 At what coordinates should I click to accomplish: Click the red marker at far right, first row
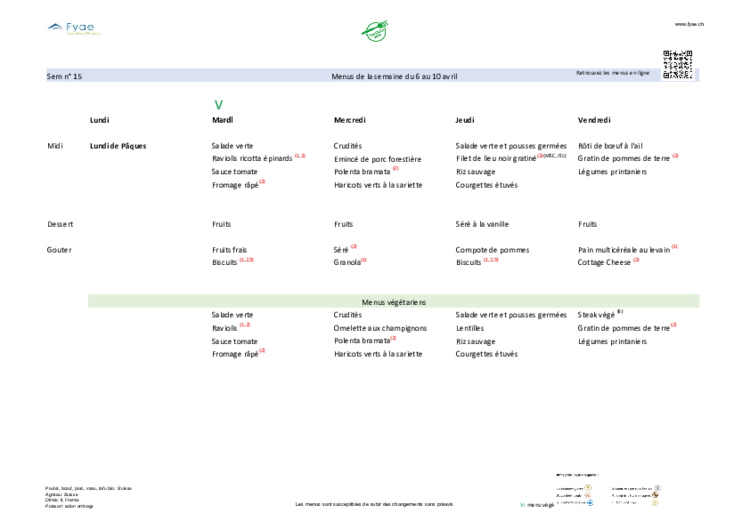point(676,156)
